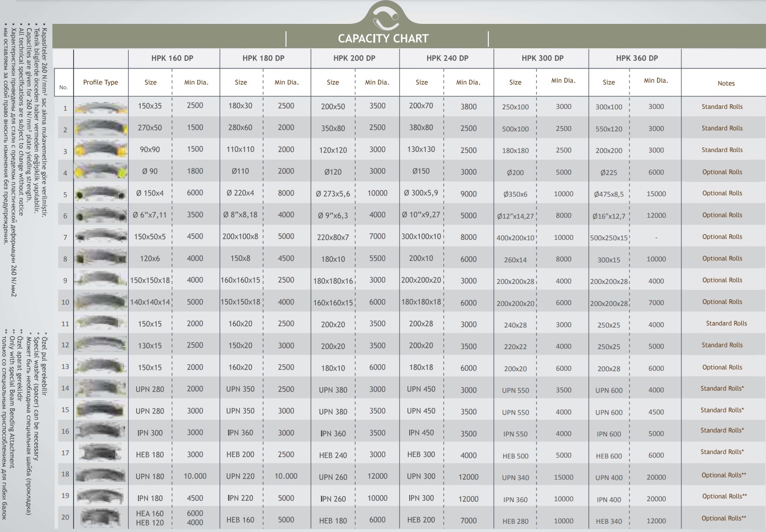766x532 pixels.
Task: Click the 500x250x15 size cell
Action: click(x=609, y=238)
